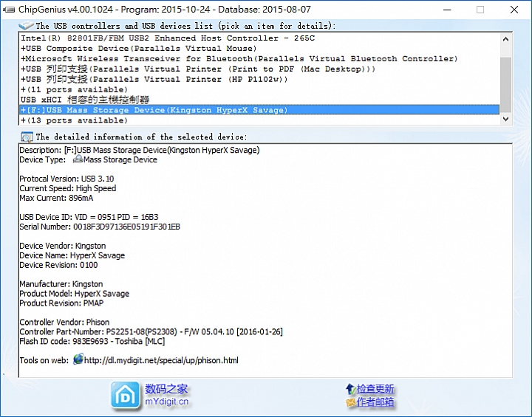Click the Device Name: HyperX Savage line
The height and width of the screenshot is (417, 532).
tap(72, 255)
